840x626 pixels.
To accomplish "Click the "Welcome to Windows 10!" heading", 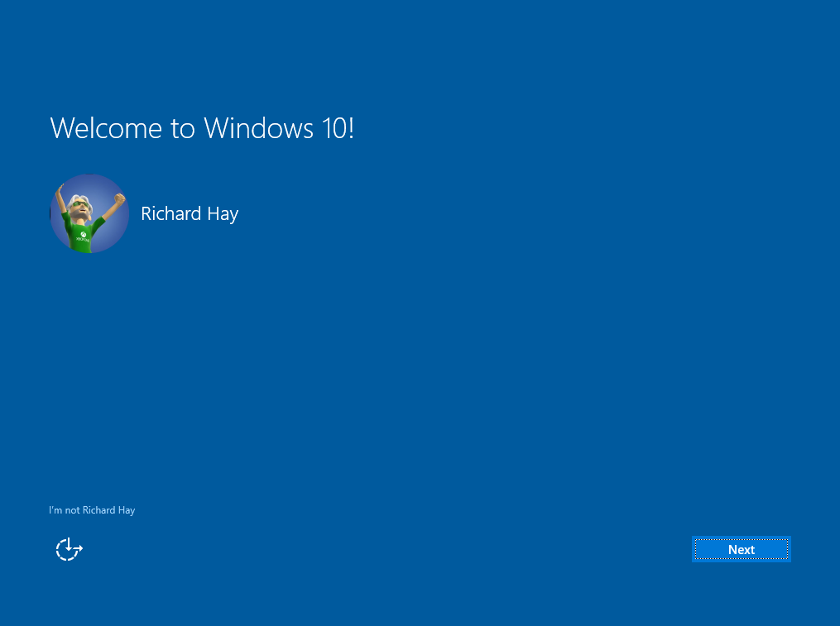I will (202, 128).
